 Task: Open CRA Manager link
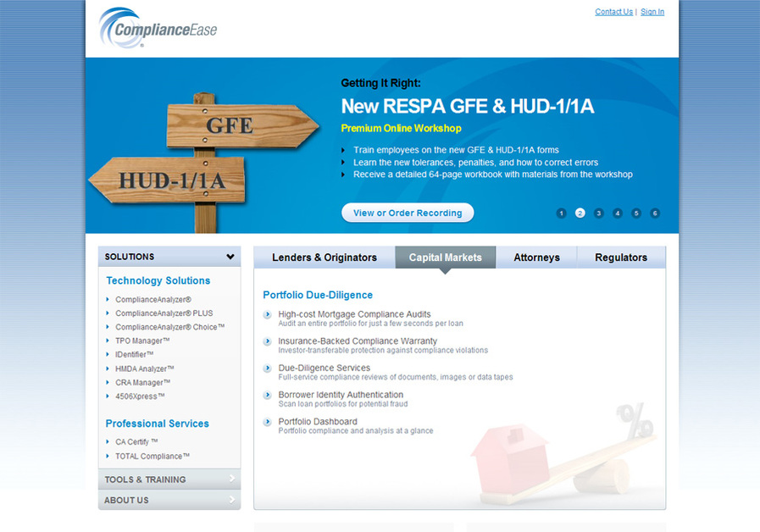coord(142,382)
